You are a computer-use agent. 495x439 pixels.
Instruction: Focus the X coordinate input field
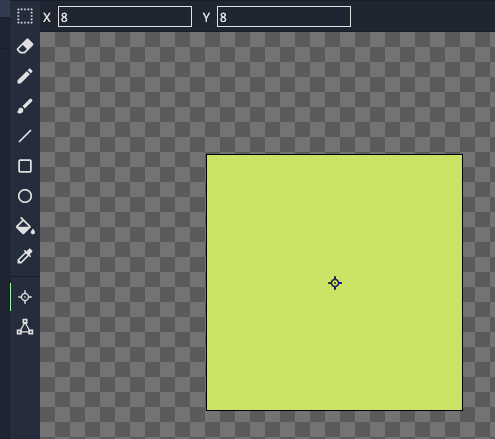[125, 17]
